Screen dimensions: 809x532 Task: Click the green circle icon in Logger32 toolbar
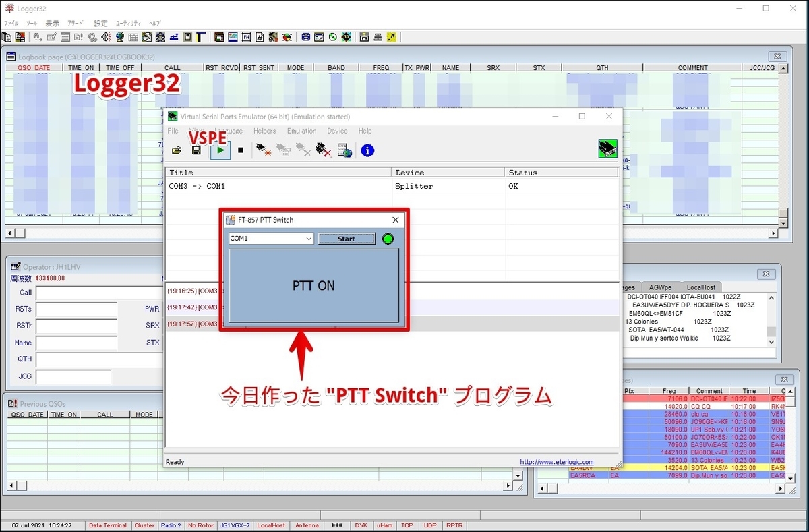(x=333, y=37)
